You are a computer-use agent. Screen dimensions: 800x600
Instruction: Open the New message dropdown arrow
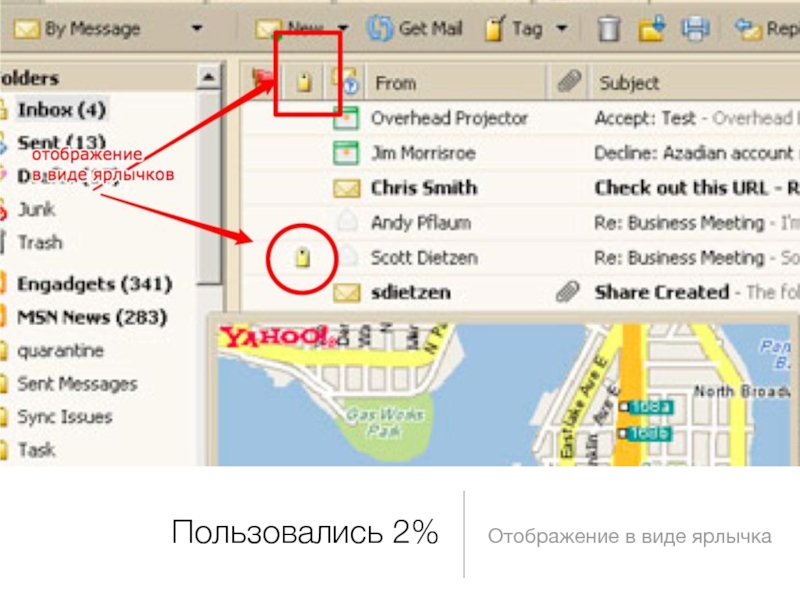click(343, 28)
